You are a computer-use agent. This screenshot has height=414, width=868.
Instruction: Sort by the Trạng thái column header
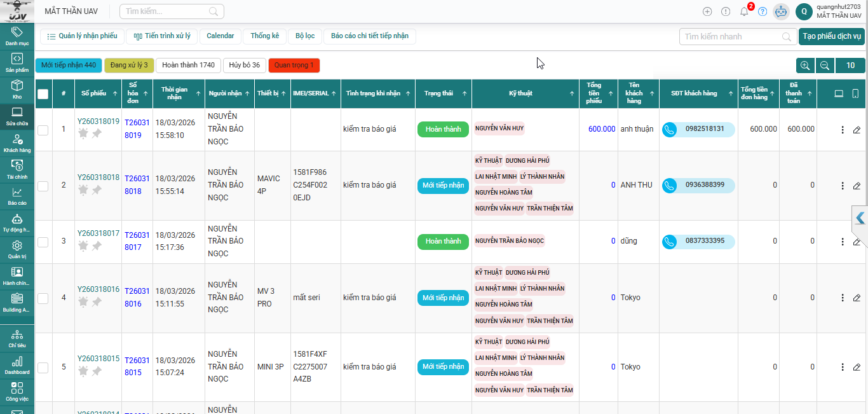[x=439, y=93]
